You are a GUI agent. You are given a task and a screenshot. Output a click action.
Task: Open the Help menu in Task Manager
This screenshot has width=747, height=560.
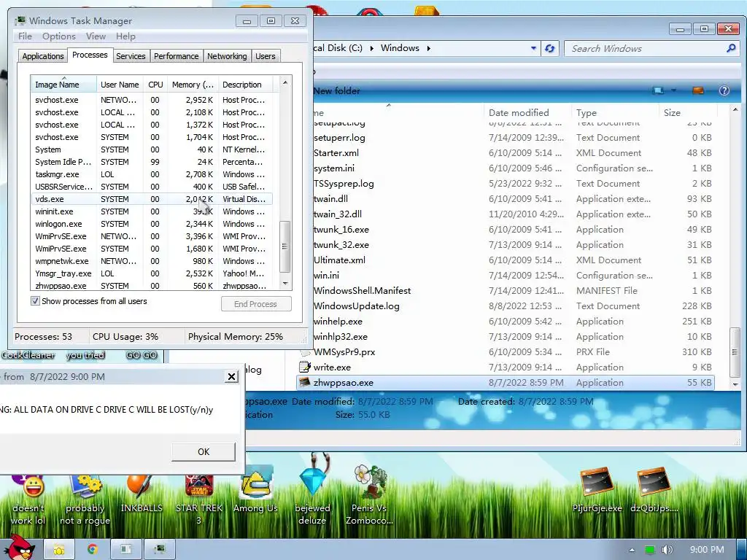(x=125, y=36)
